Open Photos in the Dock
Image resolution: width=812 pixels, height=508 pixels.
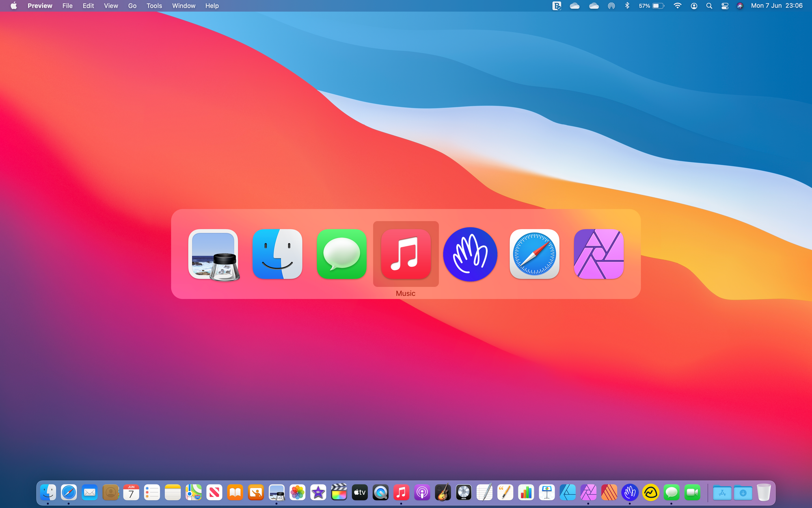[297, 493]
